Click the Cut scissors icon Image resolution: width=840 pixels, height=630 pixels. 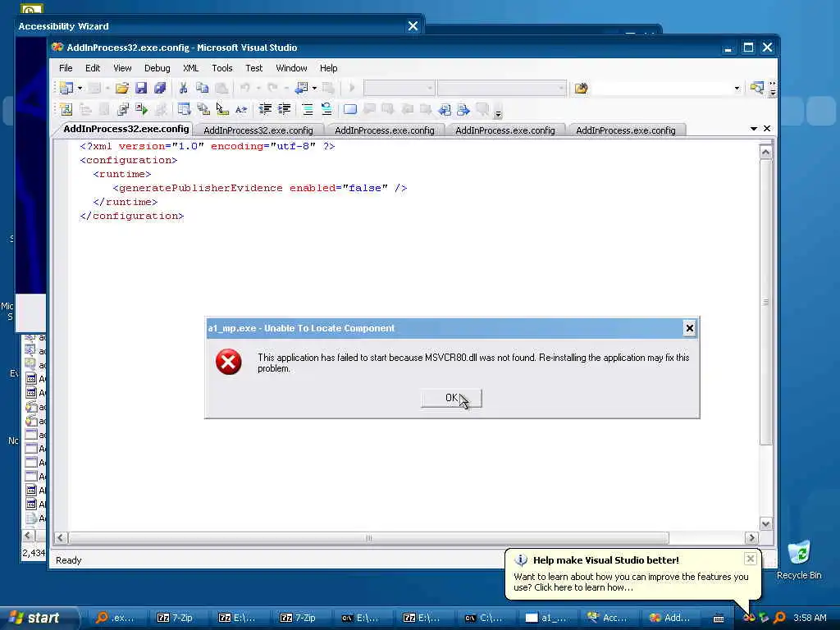coord(183,88)
